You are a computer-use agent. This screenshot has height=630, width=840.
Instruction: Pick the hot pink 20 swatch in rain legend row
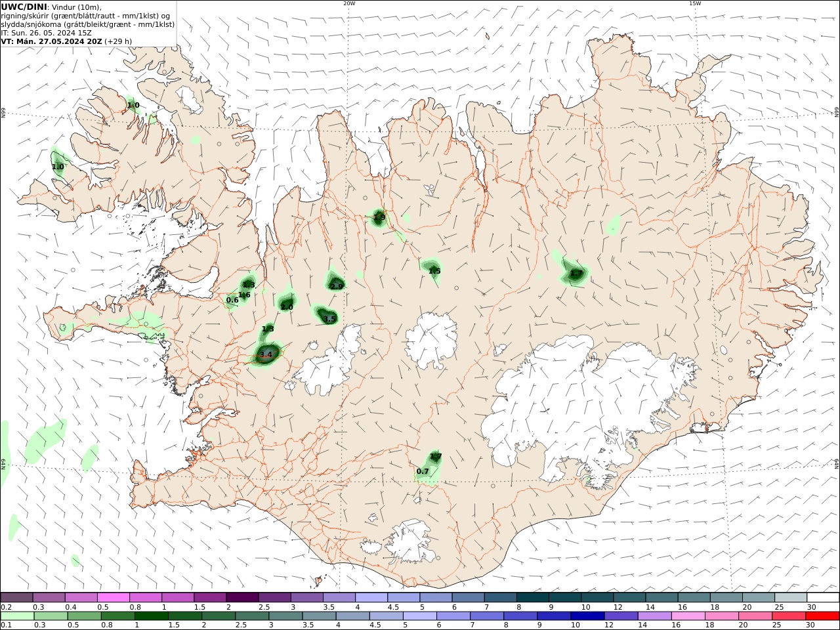[x=755, y=616]
